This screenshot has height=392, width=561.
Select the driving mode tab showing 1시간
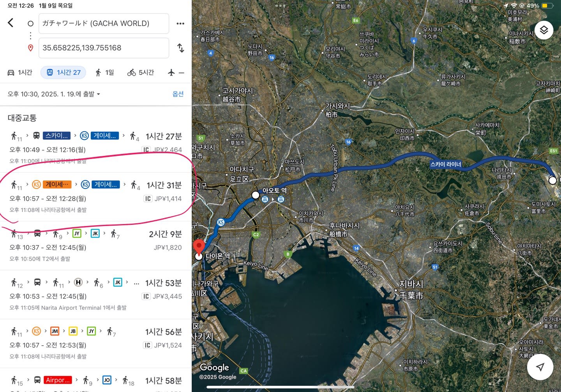pyautogui.click(x=20, y=72)
